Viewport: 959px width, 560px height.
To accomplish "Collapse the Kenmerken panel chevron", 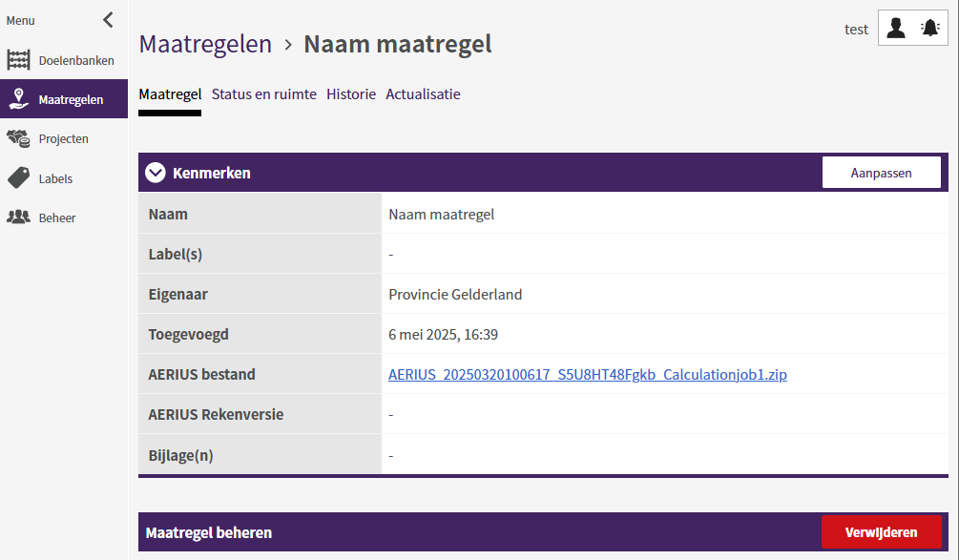I will coord(154,173).
